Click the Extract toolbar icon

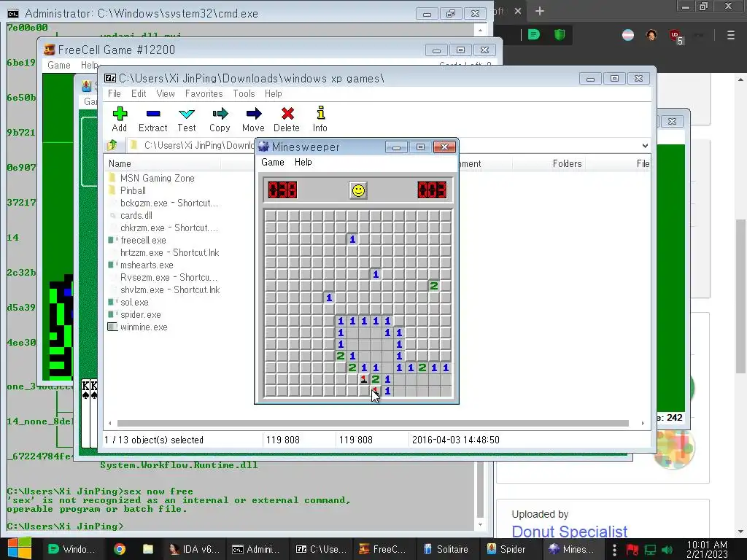coord(153,119)
